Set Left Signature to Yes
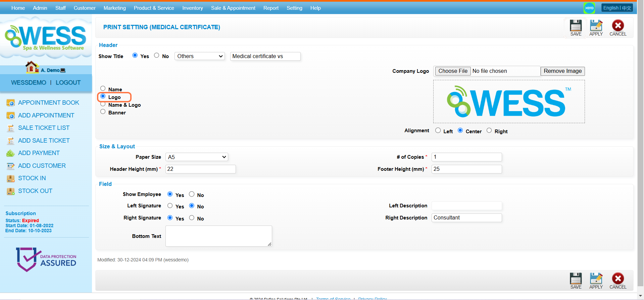Image resolution: width=644 pixels, height=300 pixels. [x=170, y=206]
